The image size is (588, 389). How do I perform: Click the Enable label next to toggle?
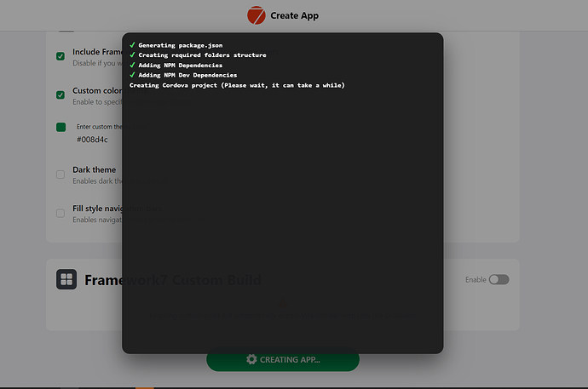[x=476, y=280]
